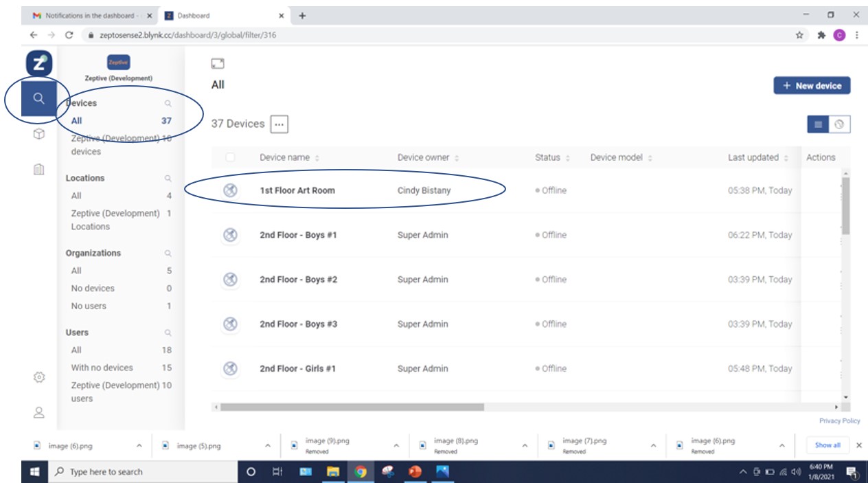Select Zeptive (Development) devices filter

(x=121, y=145)
